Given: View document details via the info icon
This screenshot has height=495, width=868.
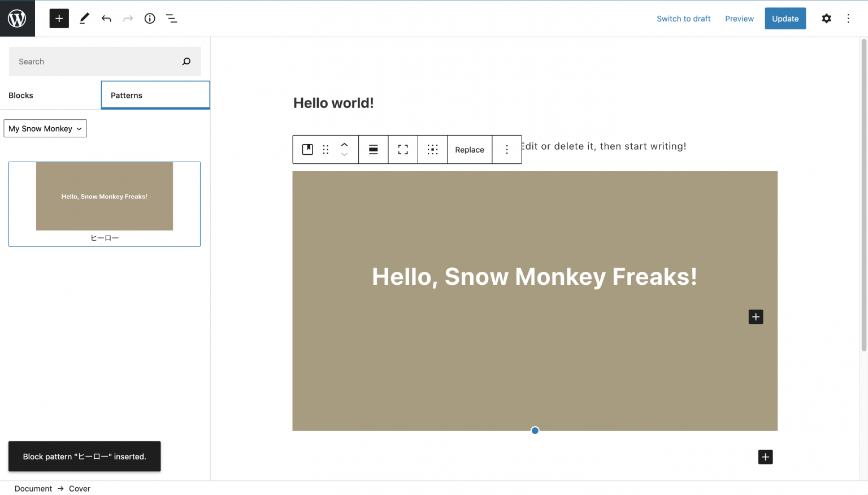Looking at the screenshot, I should [x=149, y=18].
